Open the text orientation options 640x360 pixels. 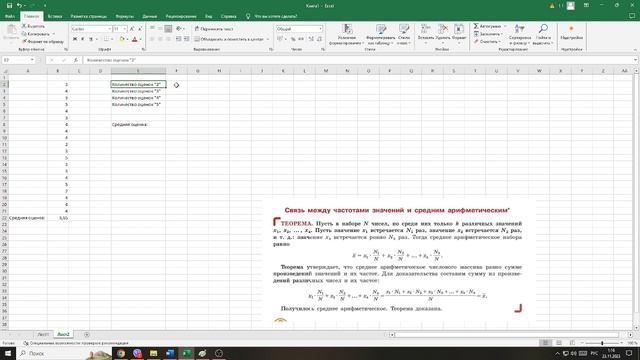pos(180,29)
